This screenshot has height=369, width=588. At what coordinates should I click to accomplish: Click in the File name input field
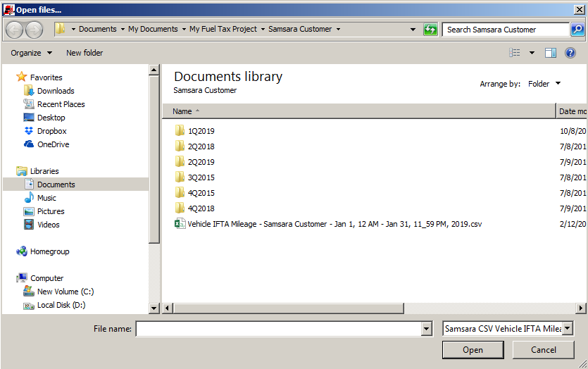[x=279, y=329]
